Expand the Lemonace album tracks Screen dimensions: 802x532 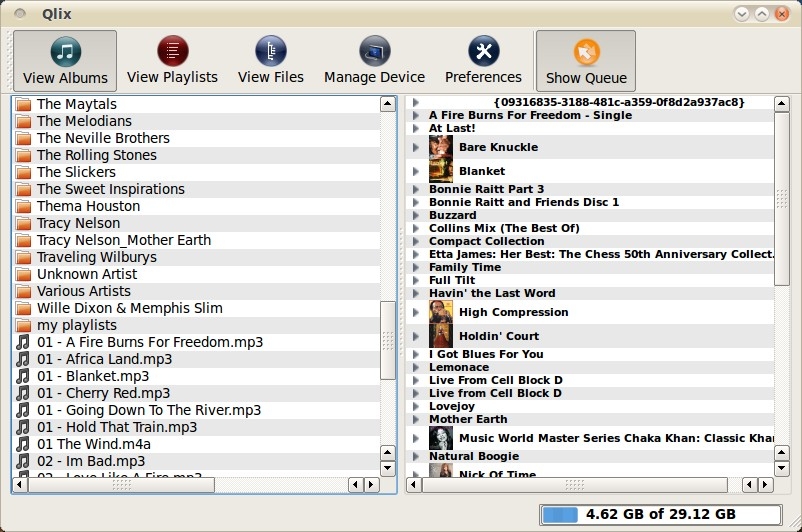[x=416, y=367]
